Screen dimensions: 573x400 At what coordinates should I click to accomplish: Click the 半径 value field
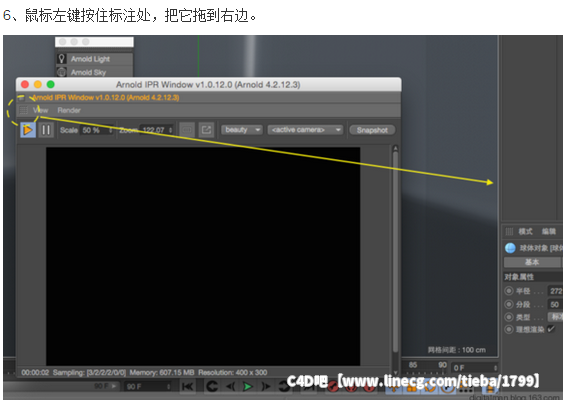pyautogui.click(x=555, y=291)
